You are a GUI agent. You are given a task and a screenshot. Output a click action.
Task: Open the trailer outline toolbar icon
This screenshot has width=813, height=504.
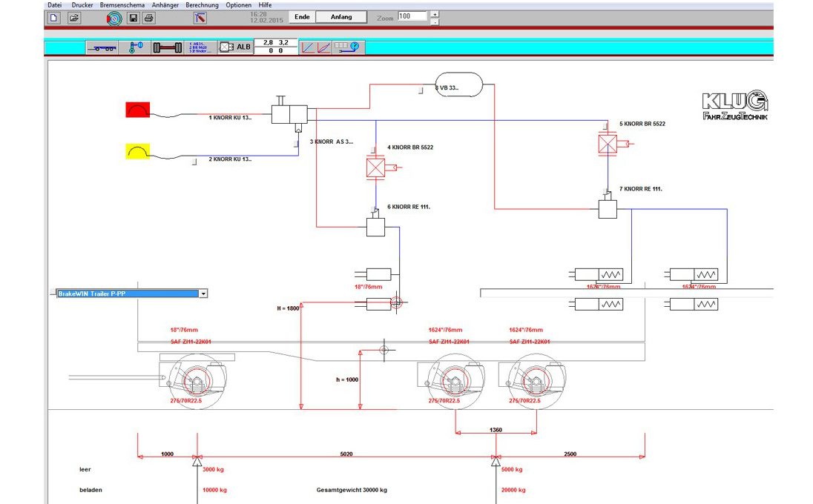coord(102,47)
